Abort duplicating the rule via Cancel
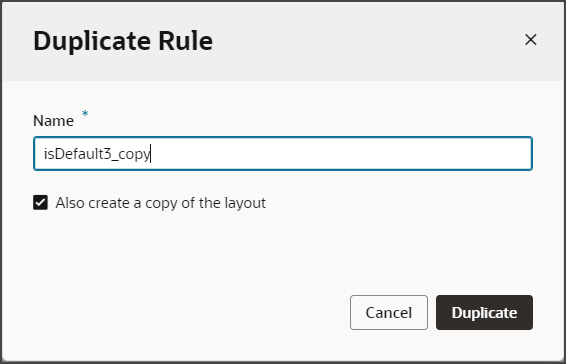The width and height of the screenshot is (566, 364). click(x=389, y=313)
